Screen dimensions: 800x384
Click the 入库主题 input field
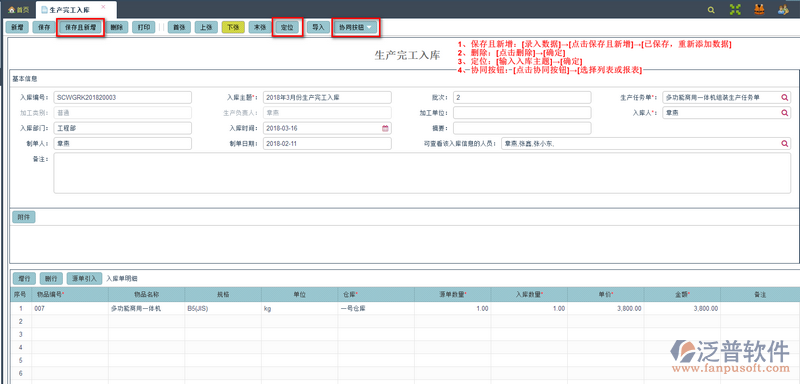[x=328, y=97]
